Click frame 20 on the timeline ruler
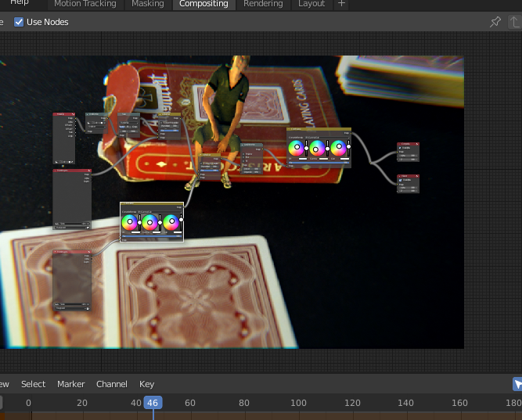The width and height of the screenshot is (522, 420). click(x=82, y=403)
